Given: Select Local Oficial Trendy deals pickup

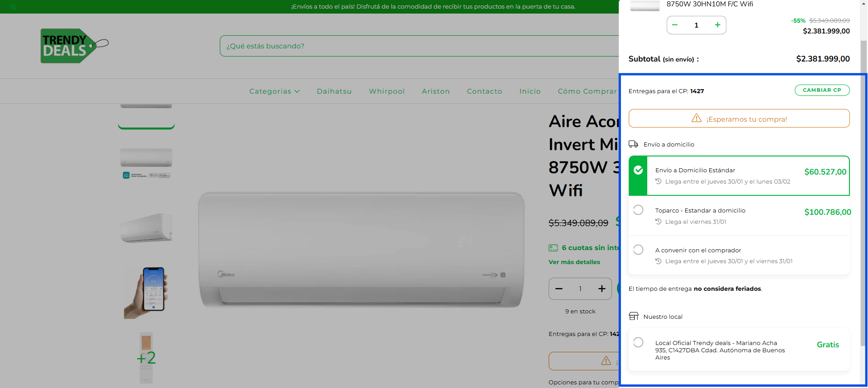Looking at the screenshot, I should coord(739,350).
